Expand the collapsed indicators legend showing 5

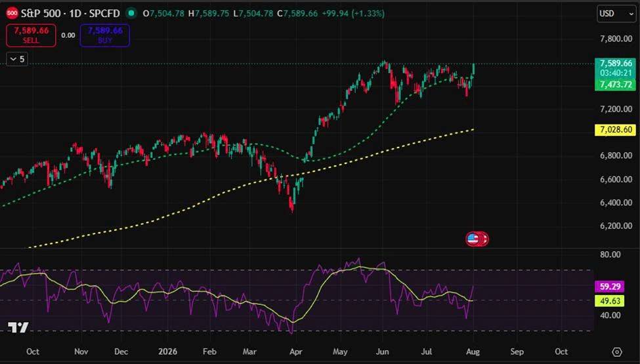(x=17, y=59)
